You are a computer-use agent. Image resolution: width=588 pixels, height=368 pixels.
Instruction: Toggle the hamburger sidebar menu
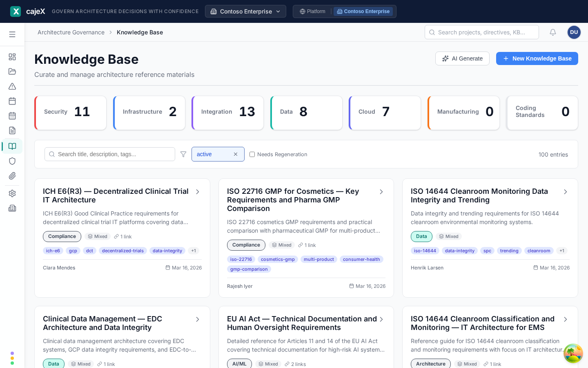tap(12, 34)
